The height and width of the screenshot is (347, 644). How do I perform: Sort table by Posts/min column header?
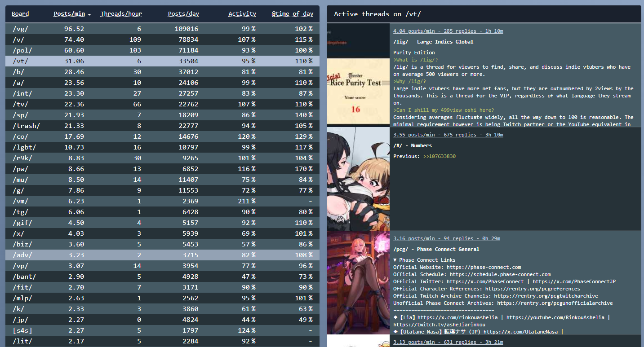(69, 14)
